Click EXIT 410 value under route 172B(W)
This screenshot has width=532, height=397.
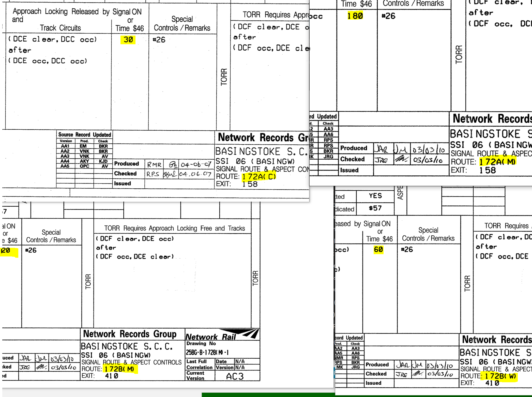(x=492, y=383)
